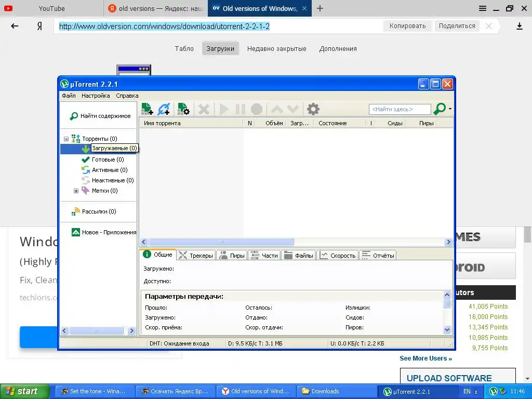The height and width of the screenshot is (399, 532).
Task: Sort by 'Объём' column header
Action: click(271, 123)
